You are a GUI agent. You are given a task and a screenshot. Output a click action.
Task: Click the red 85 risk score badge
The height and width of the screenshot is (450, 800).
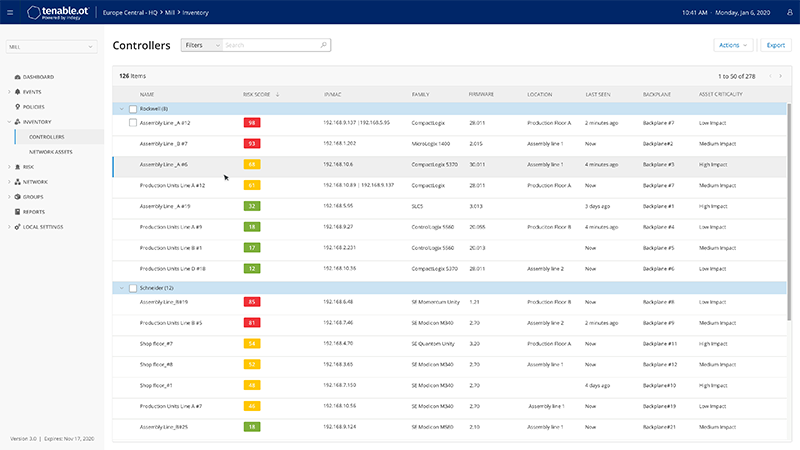click(x=252, y=302)
